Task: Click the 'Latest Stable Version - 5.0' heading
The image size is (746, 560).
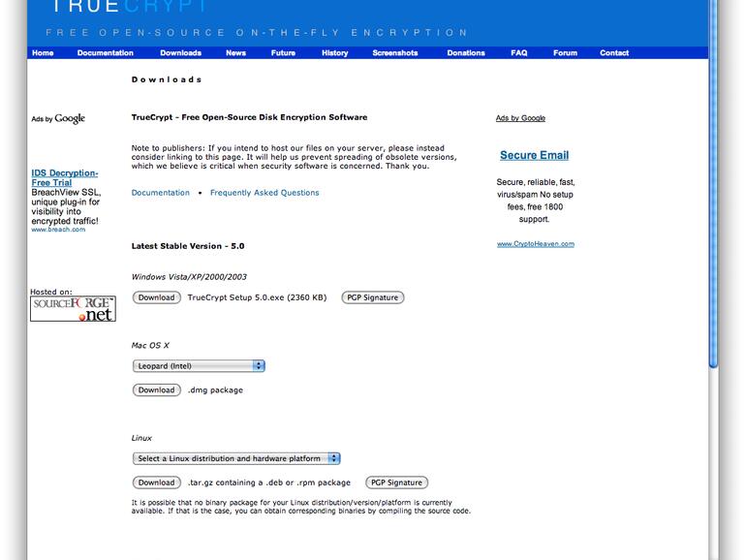Action: point(188,246)
